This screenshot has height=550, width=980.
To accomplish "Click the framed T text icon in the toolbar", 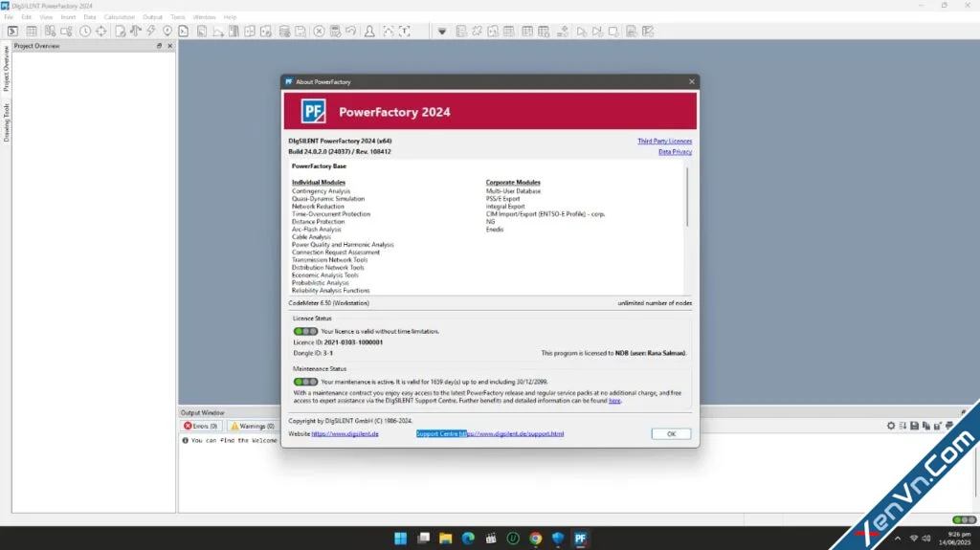I will (405, 32).
